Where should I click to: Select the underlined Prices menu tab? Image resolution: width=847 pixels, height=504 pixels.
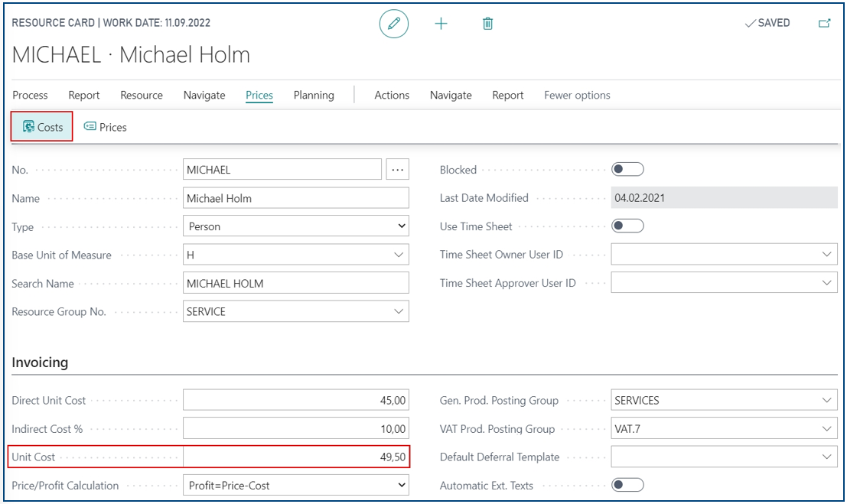(259, 95)
